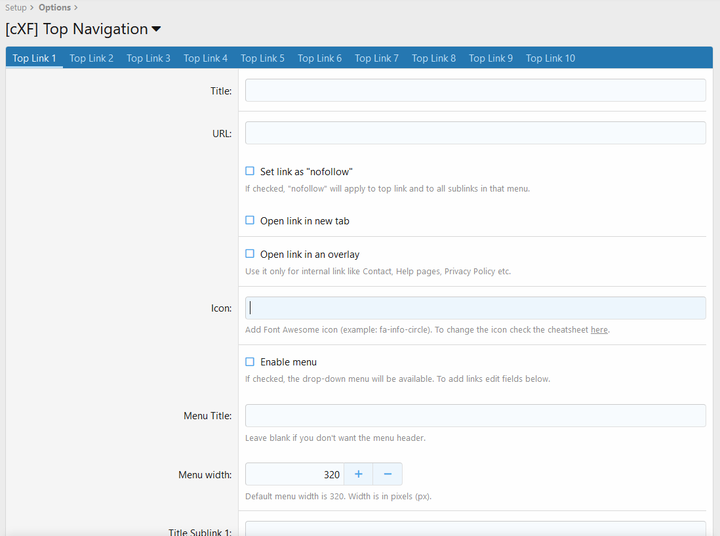The image size is (720, 536).
Task: Click the Title input field
Action: (475, 91)
